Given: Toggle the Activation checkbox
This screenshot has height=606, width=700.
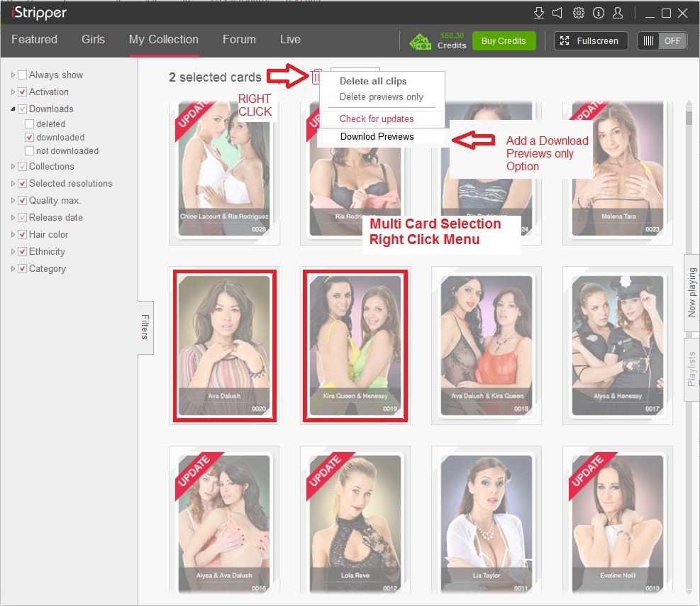Looking at the screenshot, I should coord(22,92).
